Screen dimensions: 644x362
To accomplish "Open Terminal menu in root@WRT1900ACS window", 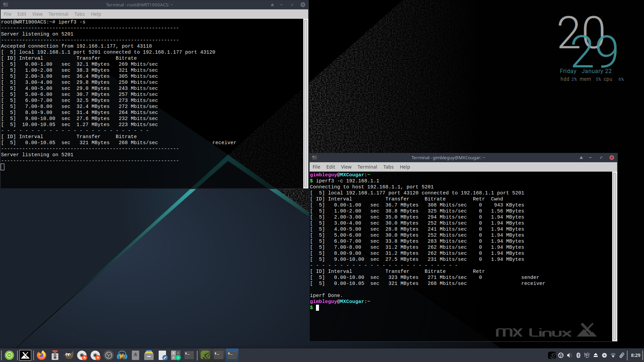I will [x=58, y=14].
